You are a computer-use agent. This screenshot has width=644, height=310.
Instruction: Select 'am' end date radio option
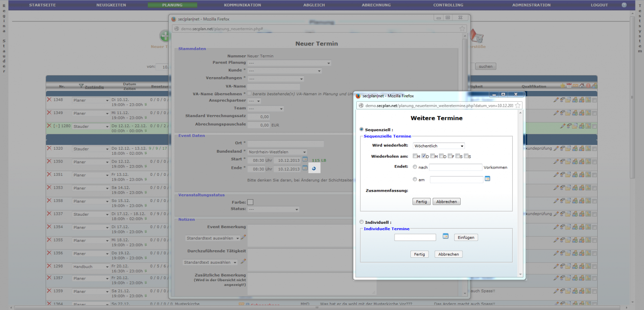pos(415,179)
